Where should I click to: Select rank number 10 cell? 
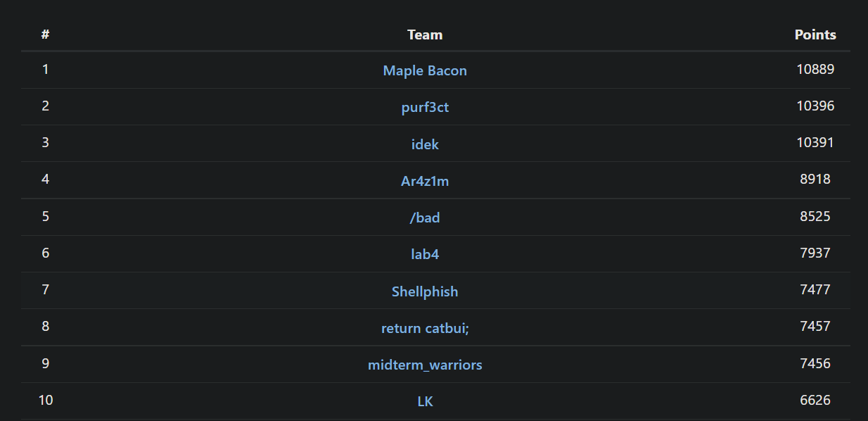tap(46, 400)
